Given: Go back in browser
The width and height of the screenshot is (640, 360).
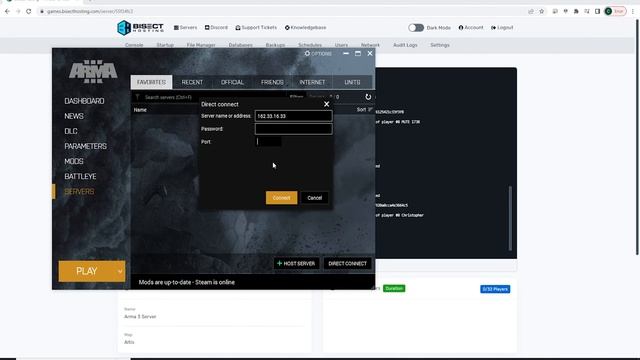Looking at the screenshot, I should (7, 11).
